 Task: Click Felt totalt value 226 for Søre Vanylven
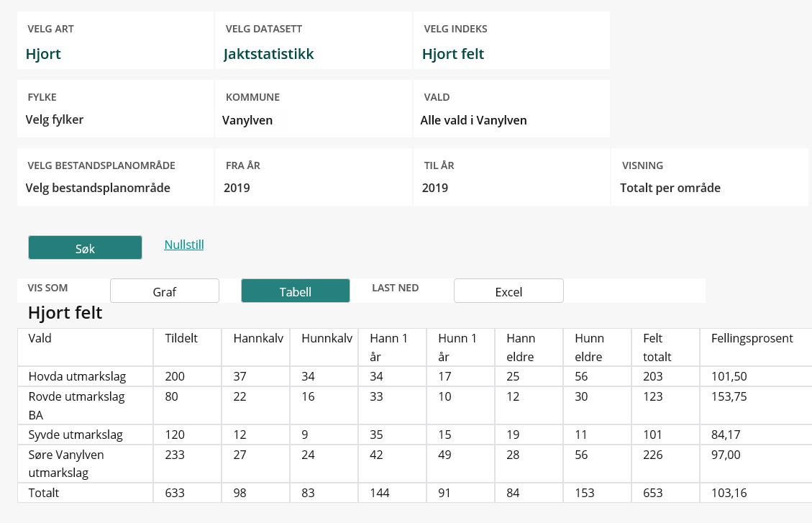[653, 455]
